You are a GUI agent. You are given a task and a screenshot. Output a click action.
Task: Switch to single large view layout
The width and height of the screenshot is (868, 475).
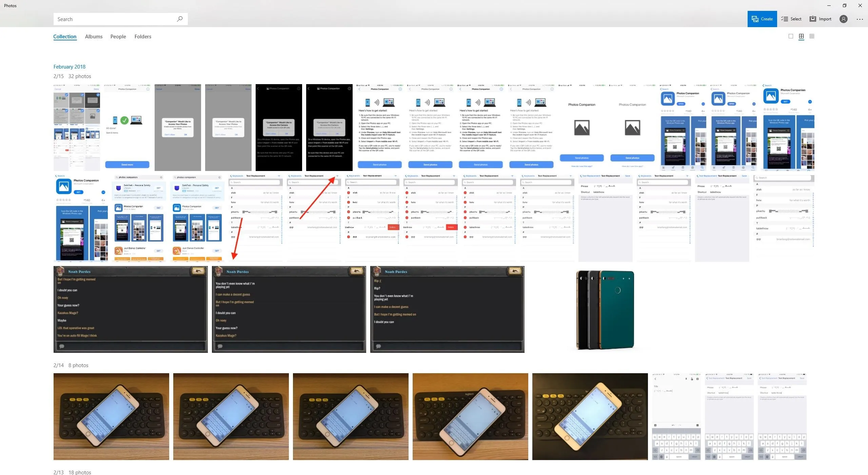(791, 36)
